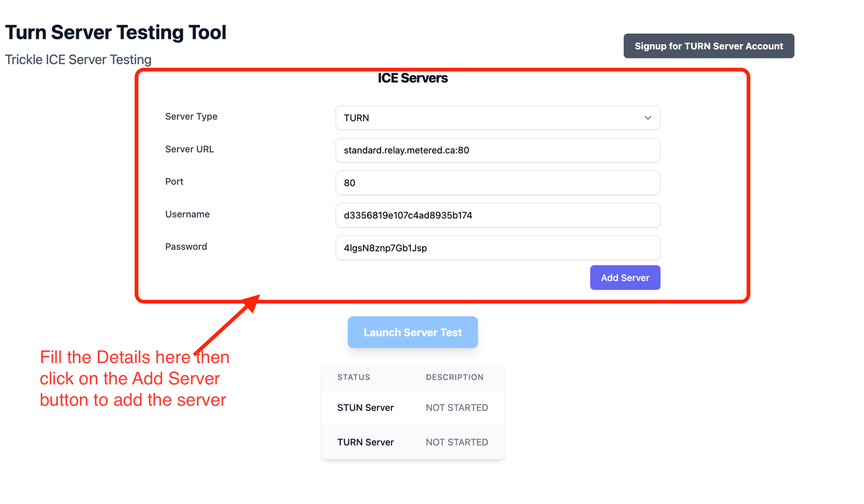Click the TURN Server status row
The image size is (864, 504).
pos(366,442)
